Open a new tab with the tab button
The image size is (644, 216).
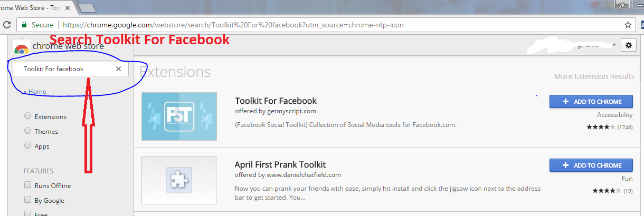pyautogui.click(x=86, y=8)
